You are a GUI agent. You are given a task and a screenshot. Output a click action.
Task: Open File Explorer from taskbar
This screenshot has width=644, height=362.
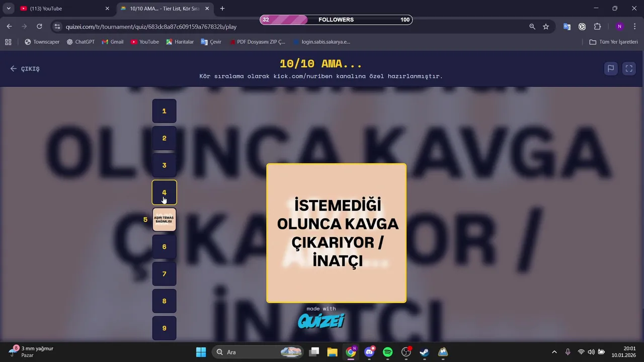[x=332, y=352]
